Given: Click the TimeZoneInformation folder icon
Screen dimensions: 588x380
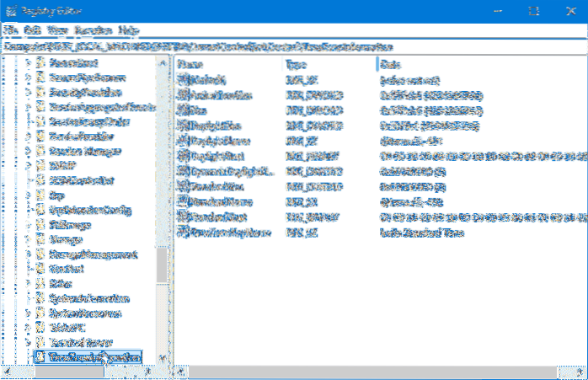Looking at the screenshot, I should click(x=41, y=358).
